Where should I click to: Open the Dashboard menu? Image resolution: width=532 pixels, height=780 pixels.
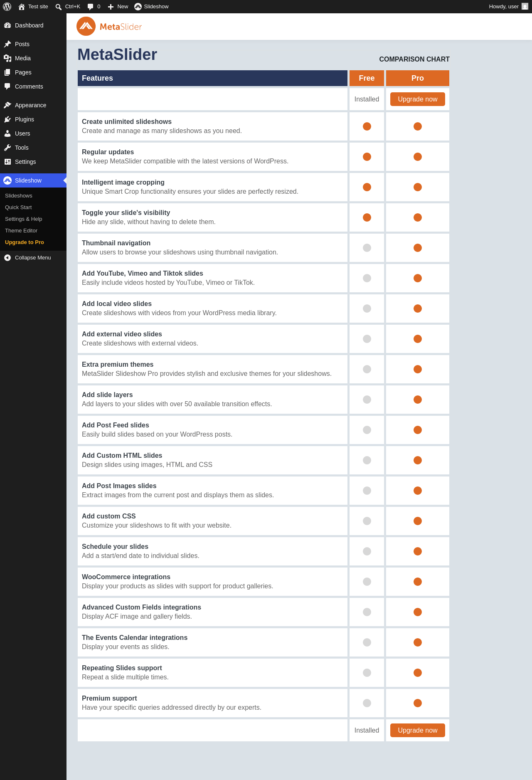tap(33, 25)
